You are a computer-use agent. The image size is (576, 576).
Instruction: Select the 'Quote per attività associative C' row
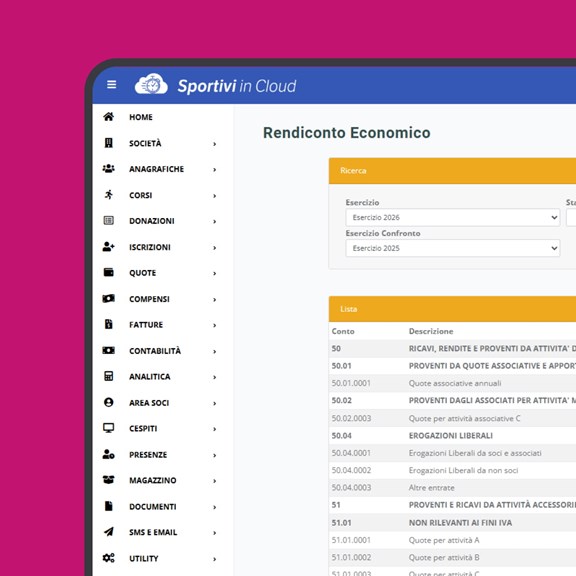pos(452,418)
